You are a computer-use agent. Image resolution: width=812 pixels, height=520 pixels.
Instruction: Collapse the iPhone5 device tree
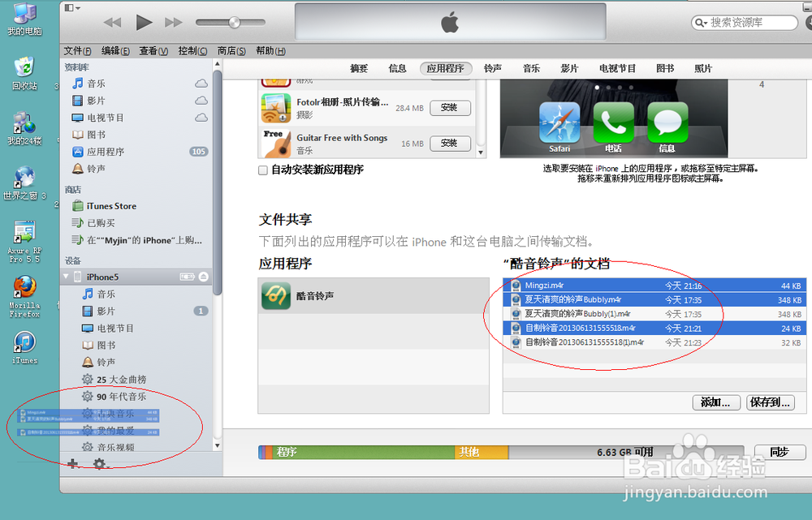click(66, 277)
